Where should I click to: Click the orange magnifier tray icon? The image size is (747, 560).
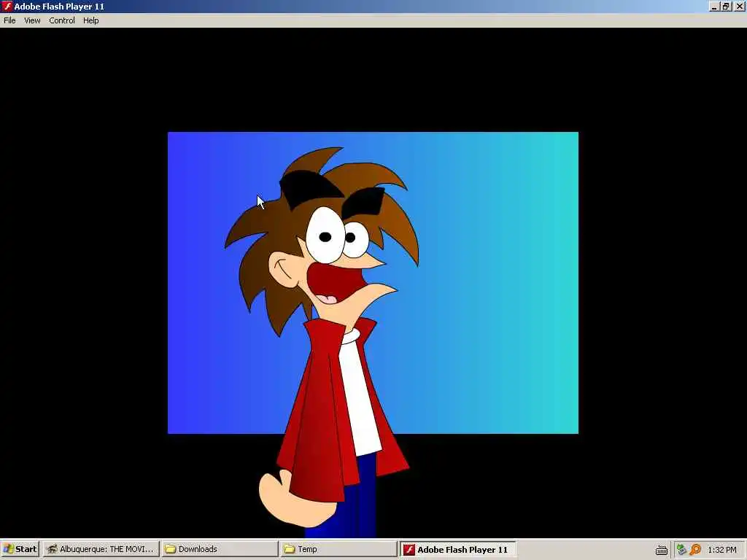point(695,550)
